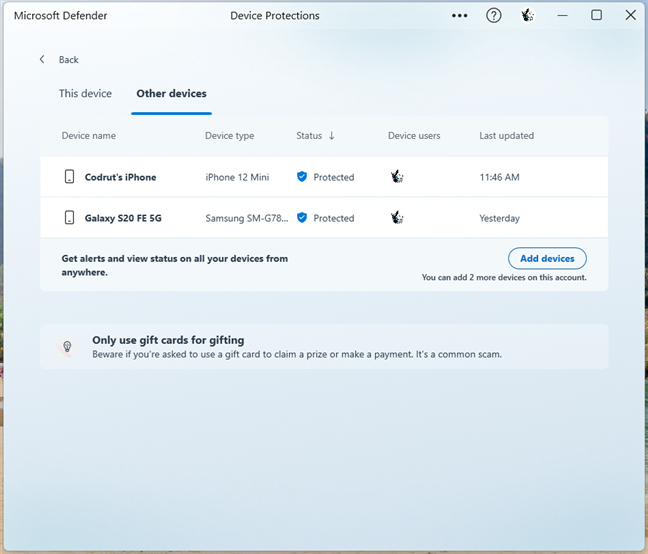The image size is (648, 554).
Task: Click the 11:46 AM last updated value
Action: point(499,177)
